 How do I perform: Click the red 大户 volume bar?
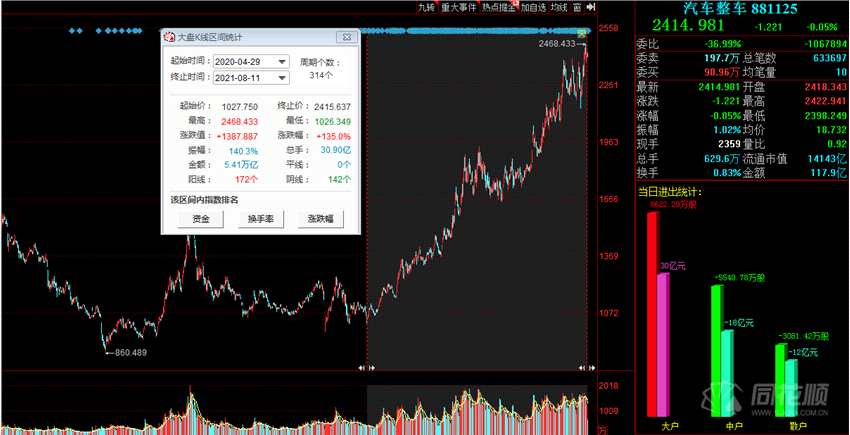click(652, 315)
